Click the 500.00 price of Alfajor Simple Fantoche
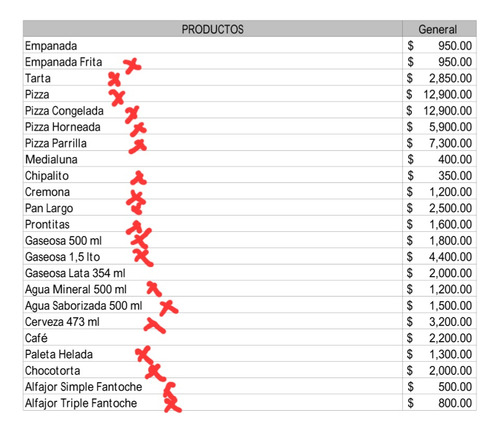The height and width of the screenshot is (433, 500). [455, 387]
